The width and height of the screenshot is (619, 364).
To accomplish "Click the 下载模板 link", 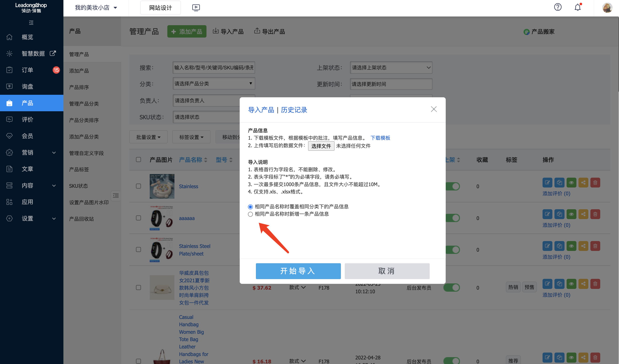I will click(380, 138).
